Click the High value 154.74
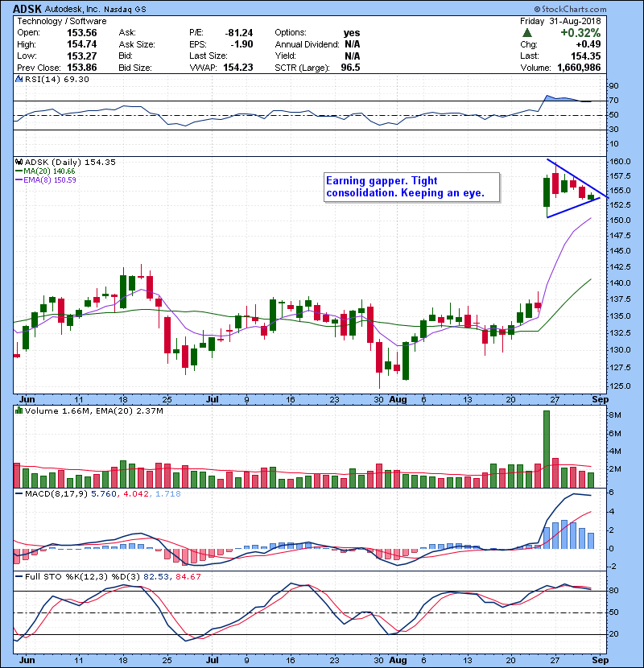Screen dimensions: 644x668 pyautogui.click(x=82, y=44)
